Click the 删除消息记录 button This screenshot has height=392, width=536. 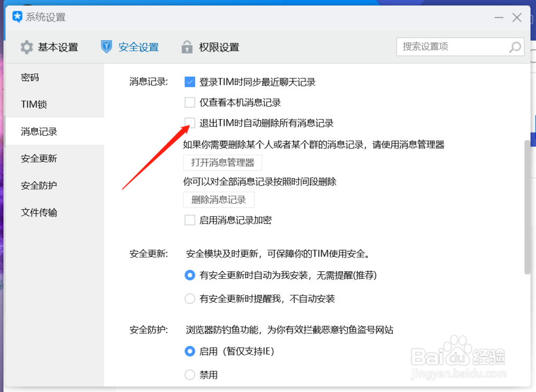[x=219, y=200]
